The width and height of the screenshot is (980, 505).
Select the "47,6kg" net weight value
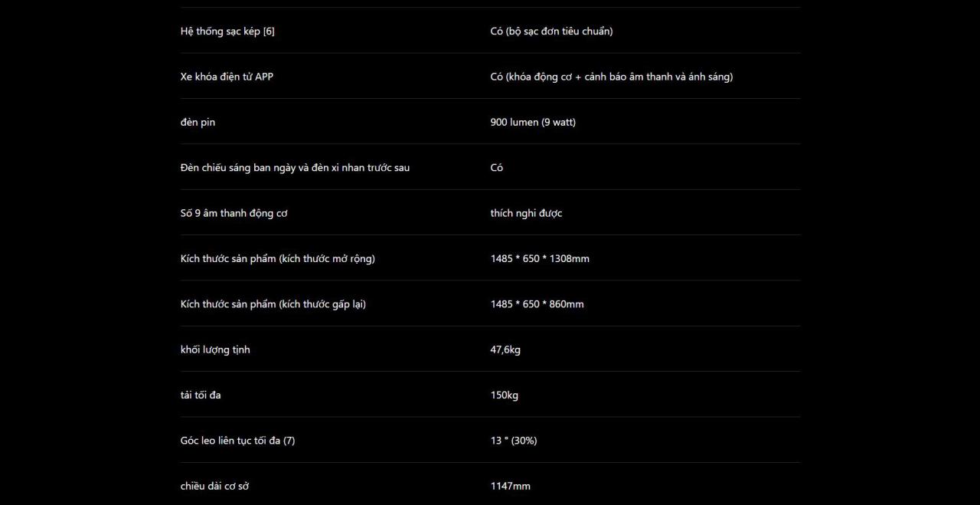pos(505,350)
